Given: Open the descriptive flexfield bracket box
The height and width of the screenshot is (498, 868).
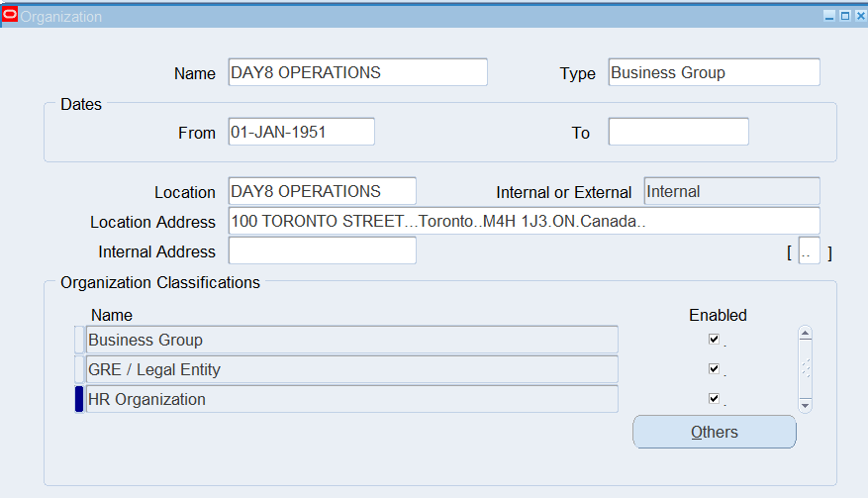Looking at the screenshot, I should coord(809,251).
